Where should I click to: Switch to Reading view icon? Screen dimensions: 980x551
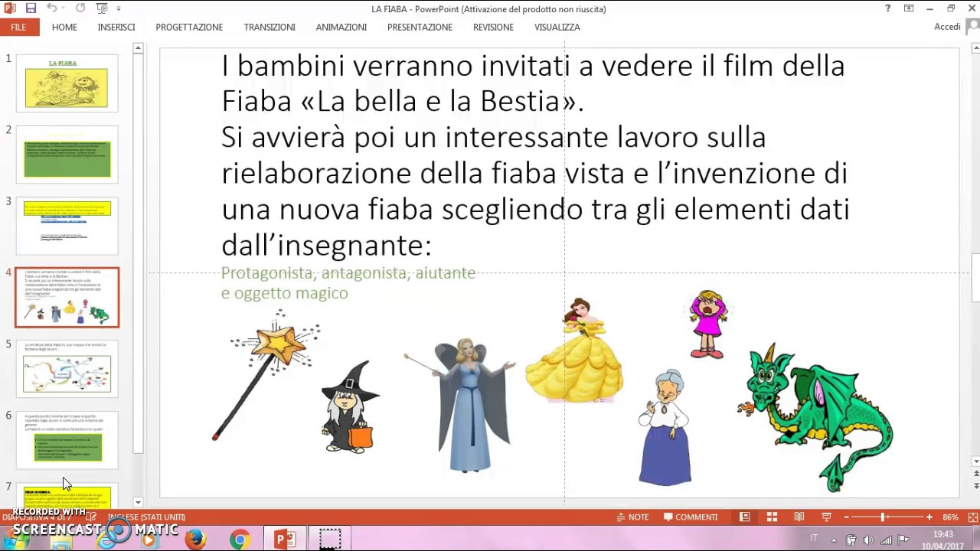click(799, 517)
